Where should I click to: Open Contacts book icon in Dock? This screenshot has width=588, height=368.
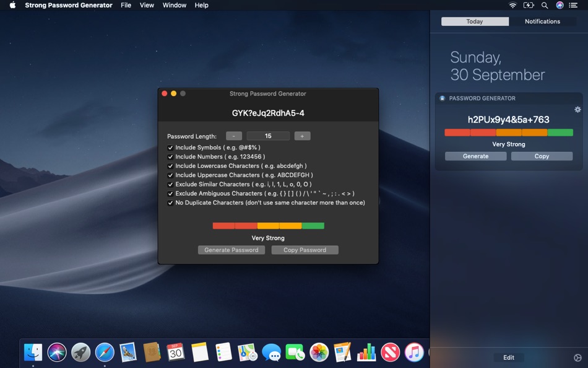click(x=152, y=353)
